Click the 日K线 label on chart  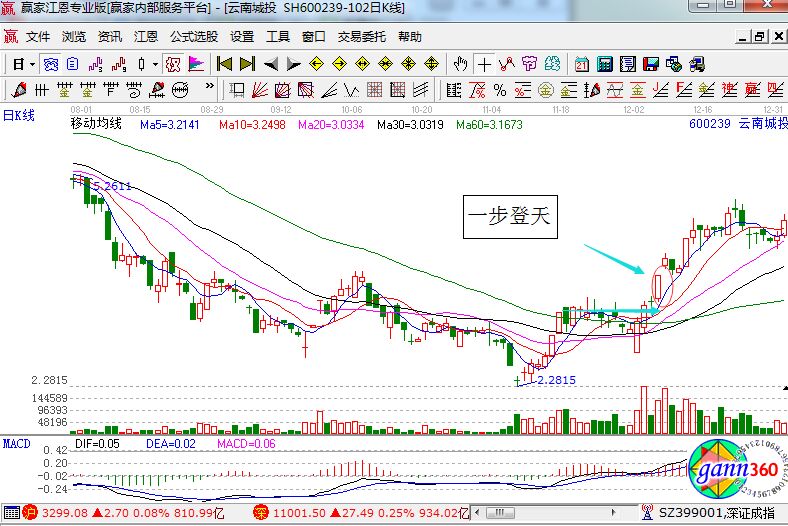pos(19,115)
